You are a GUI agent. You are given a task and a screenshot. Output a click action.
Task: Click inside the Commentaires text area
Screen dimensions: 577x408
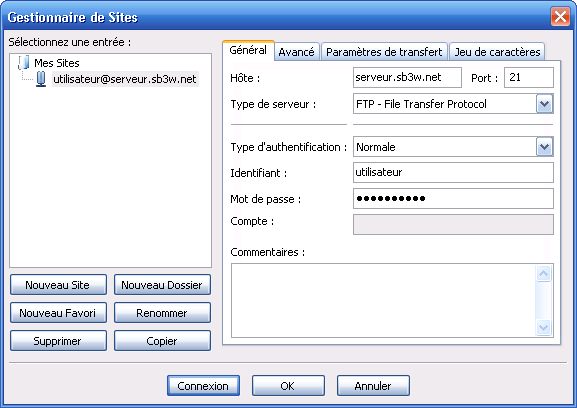(x=383, y=300)
